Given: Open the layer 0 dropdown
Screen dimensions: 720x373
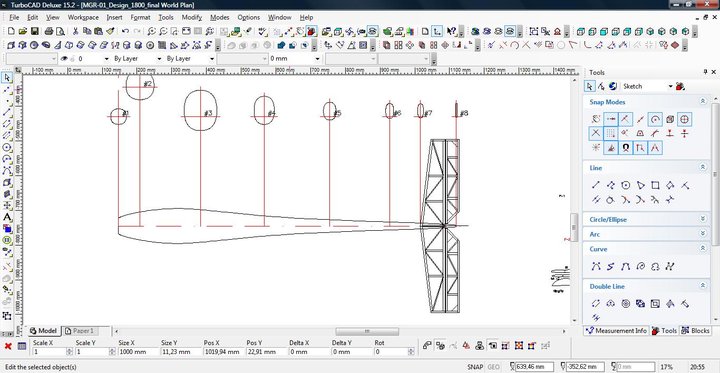Looking at the screenshot, I should click(107, 59).
